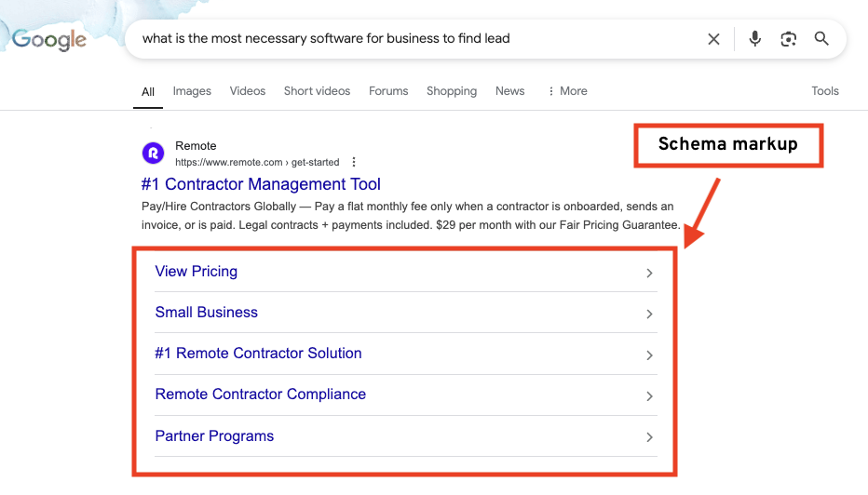Screen dimensions: 868x495
Task: Start voice search with microphone icon
Action: (754, 39)
